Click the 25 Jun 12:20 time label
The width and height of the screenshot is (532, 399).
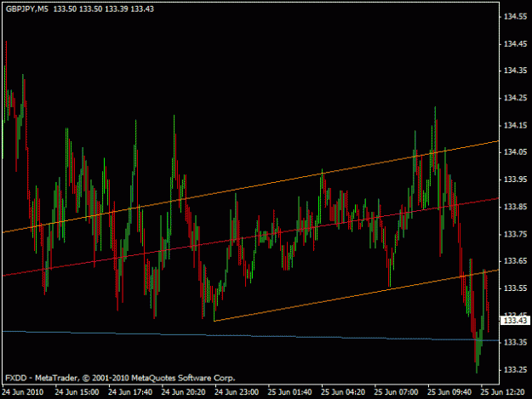(502, 392)
